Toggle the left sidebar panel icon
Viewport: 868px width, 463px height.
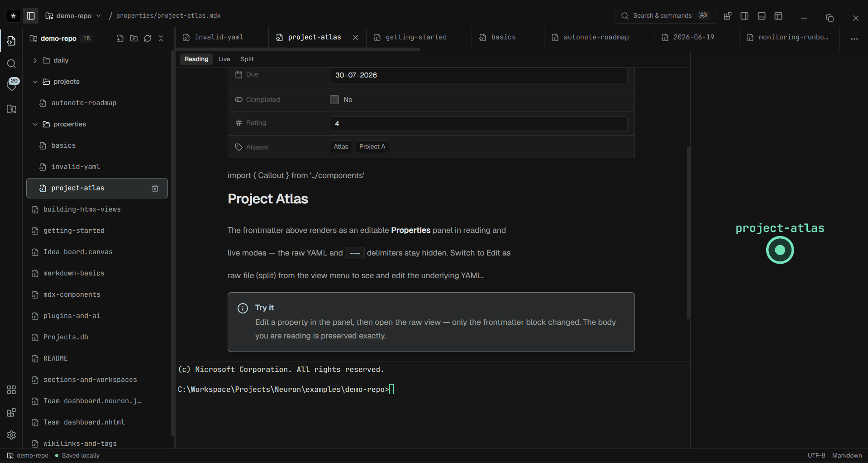31,16
